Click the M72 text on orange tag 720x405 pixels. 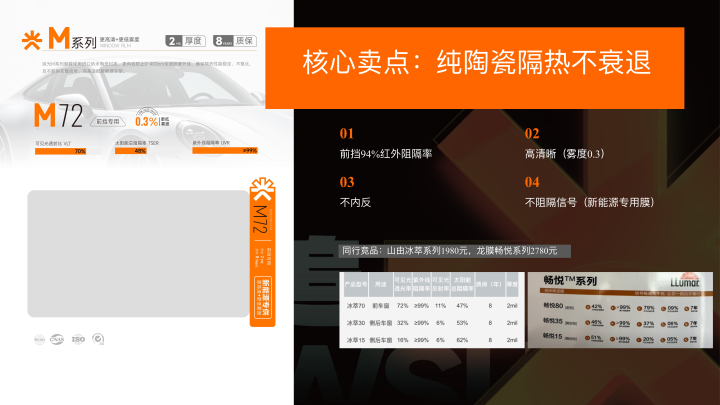(x=261, y=219)
